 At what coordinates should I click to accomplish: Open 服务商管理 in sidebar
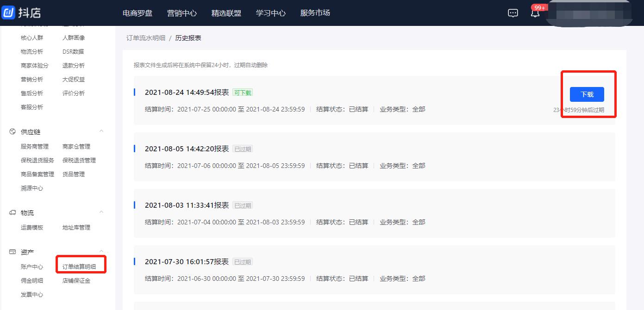[x=35, y=146]
